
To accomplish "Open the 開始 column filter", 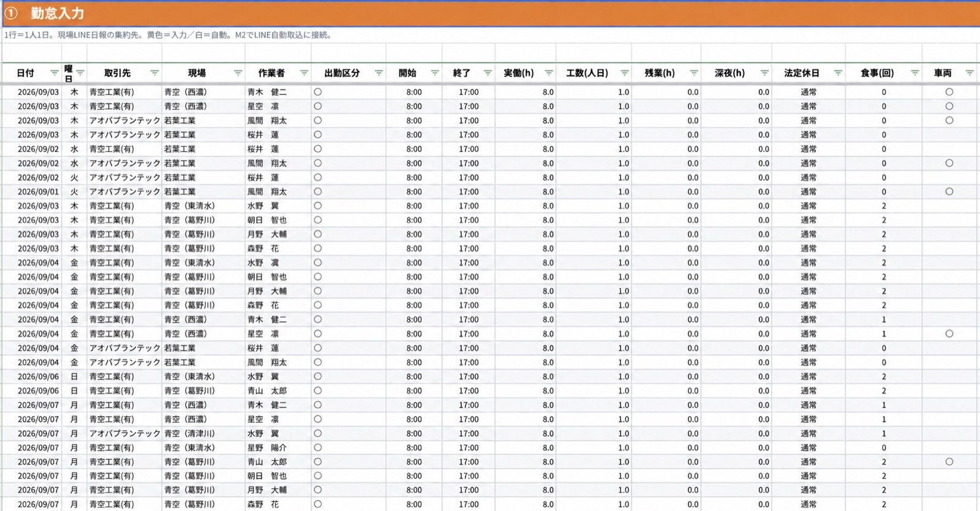I will click(x=435, y=73).
